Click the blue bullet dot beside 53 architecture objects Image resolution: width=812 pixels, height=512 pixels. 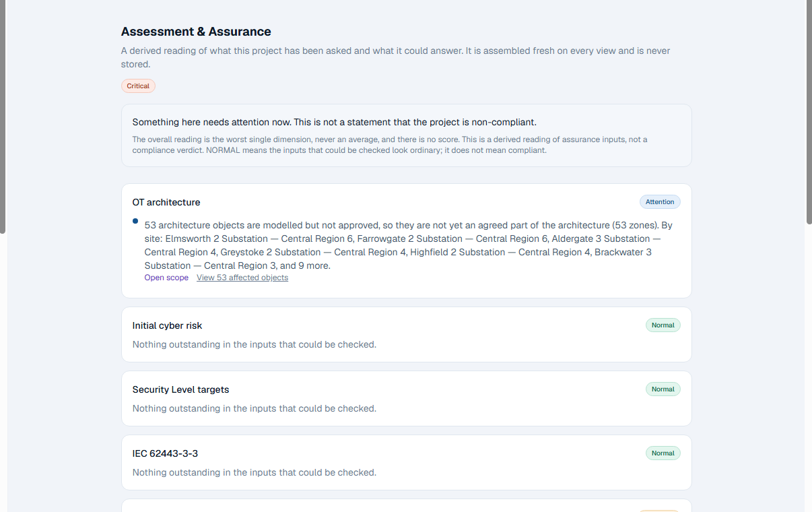[135, 221]
